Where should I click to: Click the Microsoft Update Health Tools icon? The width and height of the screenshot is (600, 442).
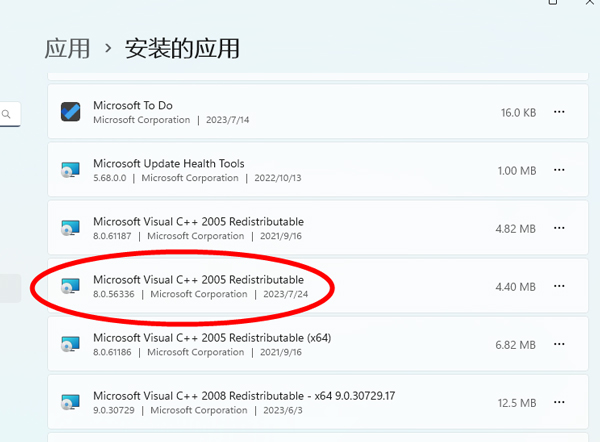point(70,171)
